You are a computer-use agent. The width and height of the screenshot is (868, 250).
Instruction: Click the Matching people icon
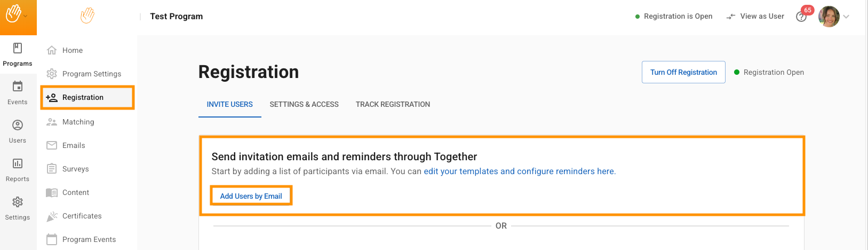(52, 122)
